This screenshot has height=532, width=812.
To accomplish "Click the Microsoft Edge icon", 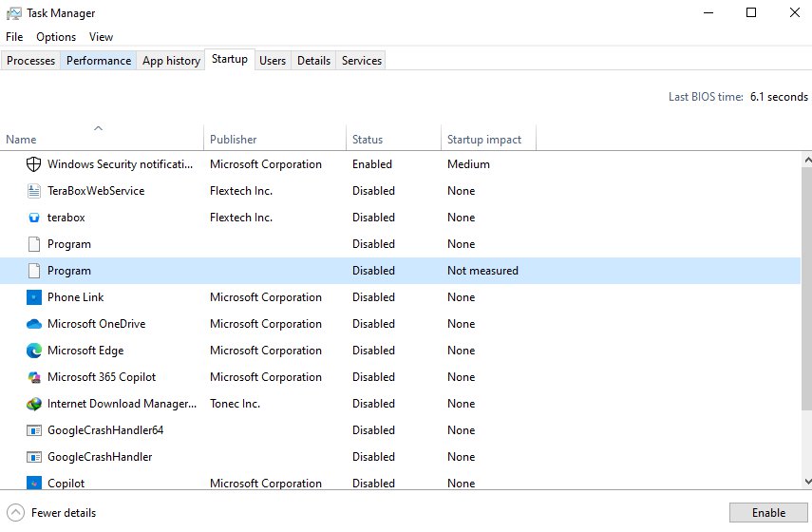I will (34, 351).
